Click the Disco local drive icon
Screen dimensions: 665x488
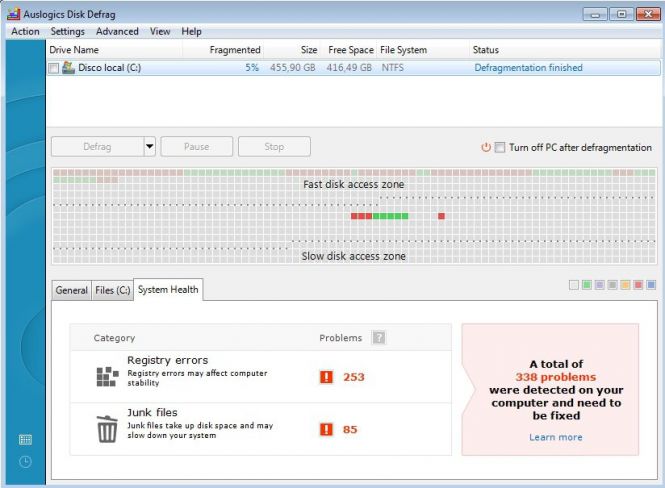point(68,68)
